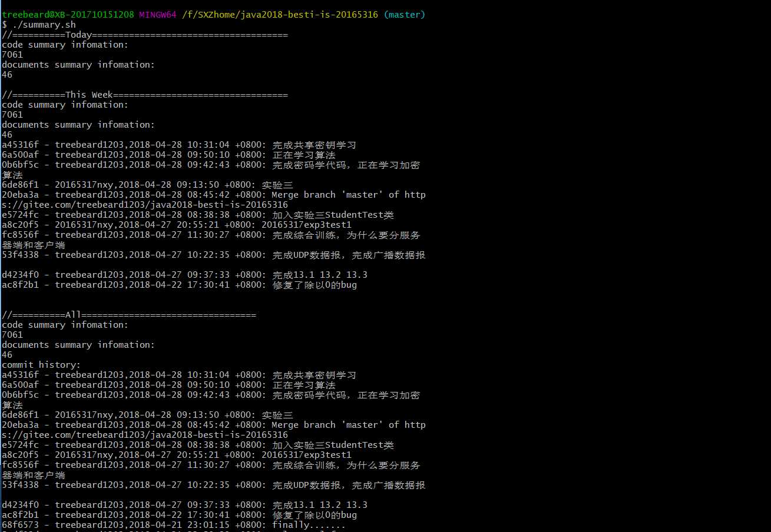
Task: Click commit d4234f0 in the All section
Action: (x=184, y=505)
